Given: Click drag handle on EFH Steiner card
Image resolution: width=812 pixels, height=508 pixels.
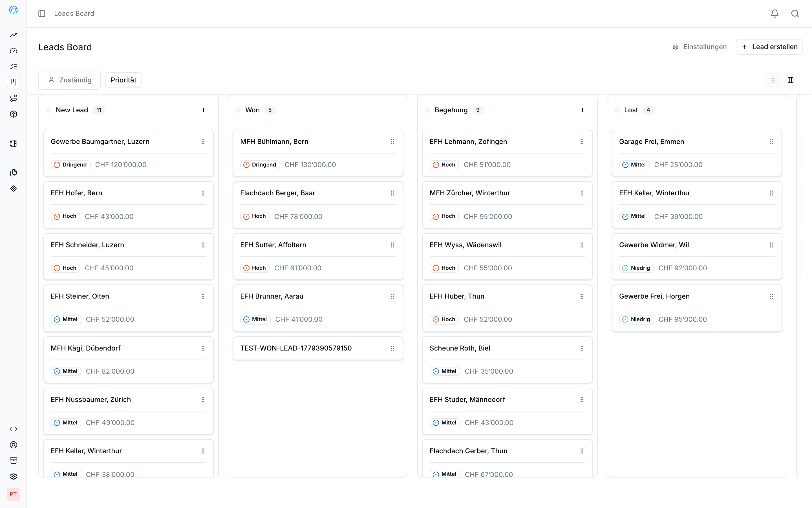Looking at the screenshot, I should click(x=203, y=296).
